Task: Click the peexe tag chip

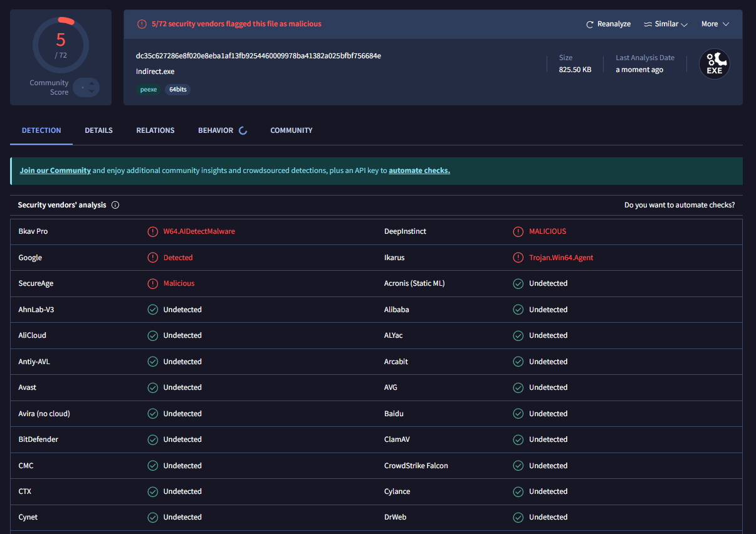Action: 149,90
